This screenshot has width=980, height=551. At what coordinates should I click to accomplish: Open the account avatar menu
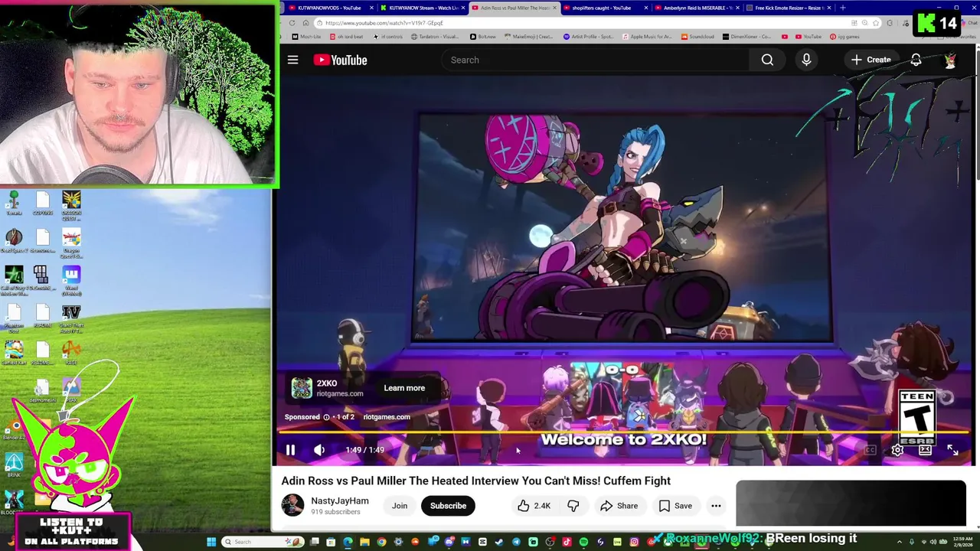(x=950, y=60)
